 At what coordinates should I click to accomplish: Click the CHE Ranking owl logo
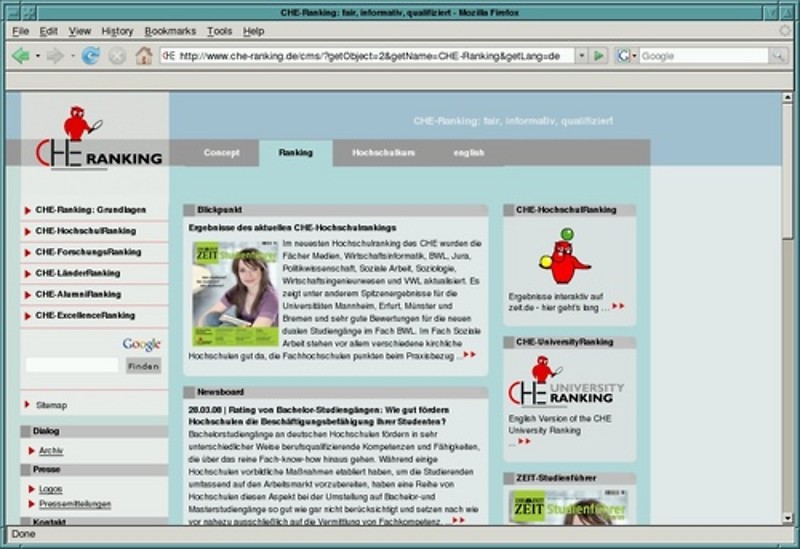pos(98,138)
